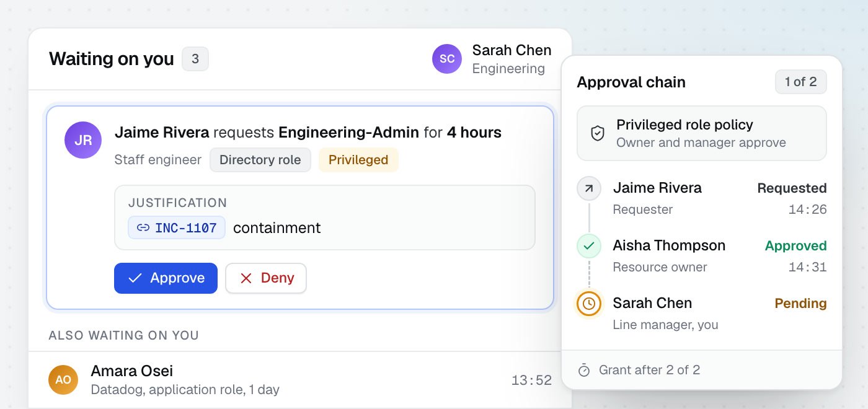868x409 pixels.
Task: Click the JUSTIFICATION label
Action: click(x=177, y=203)
